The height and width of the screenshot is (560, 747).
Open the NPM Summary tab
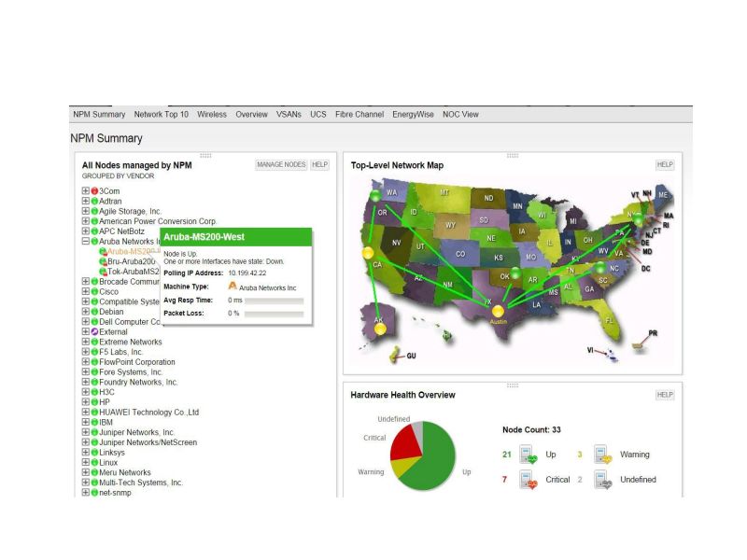99,114
